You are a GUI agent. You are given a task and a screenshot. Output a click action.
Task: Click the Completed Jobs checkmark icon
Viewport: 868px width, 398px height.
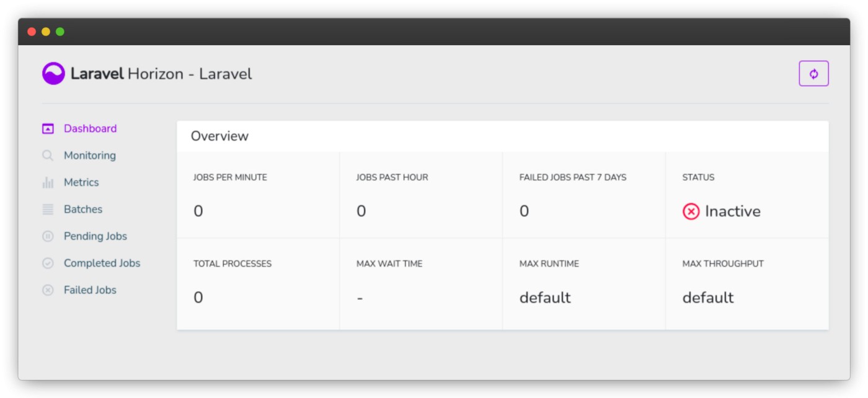(x=48, y=263)
